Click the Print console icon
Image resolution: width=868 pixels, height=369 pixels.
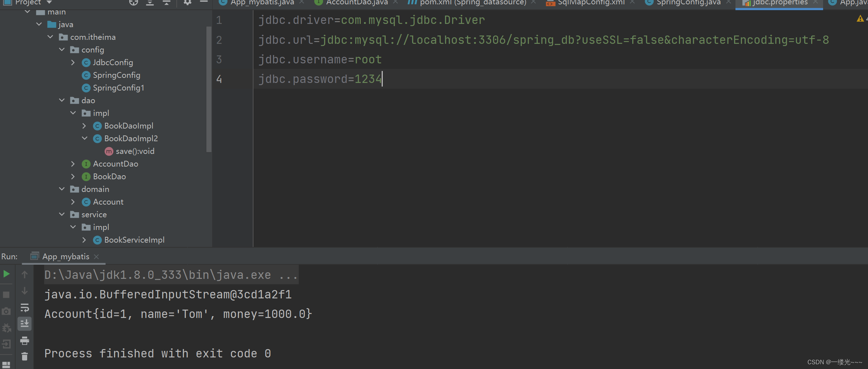pos(25,340)
